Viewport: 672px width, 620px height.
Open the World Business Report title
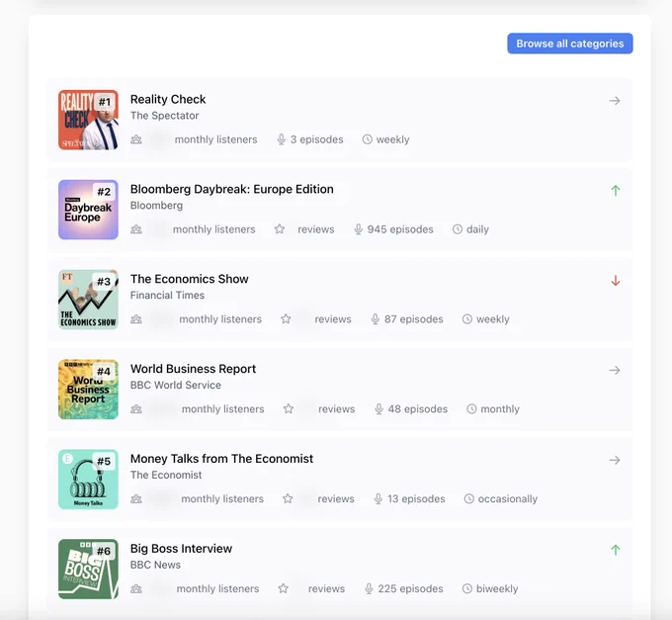coord(193,369)
